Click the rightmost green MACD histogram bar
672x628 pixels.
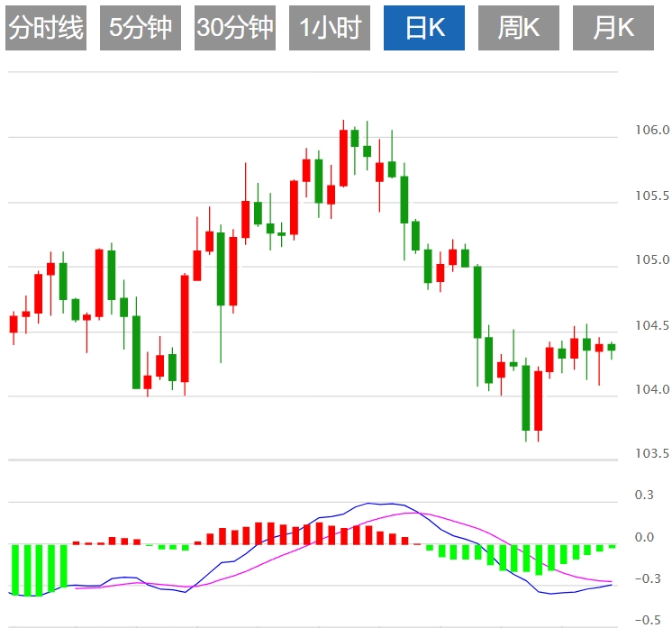pos(612,546)
